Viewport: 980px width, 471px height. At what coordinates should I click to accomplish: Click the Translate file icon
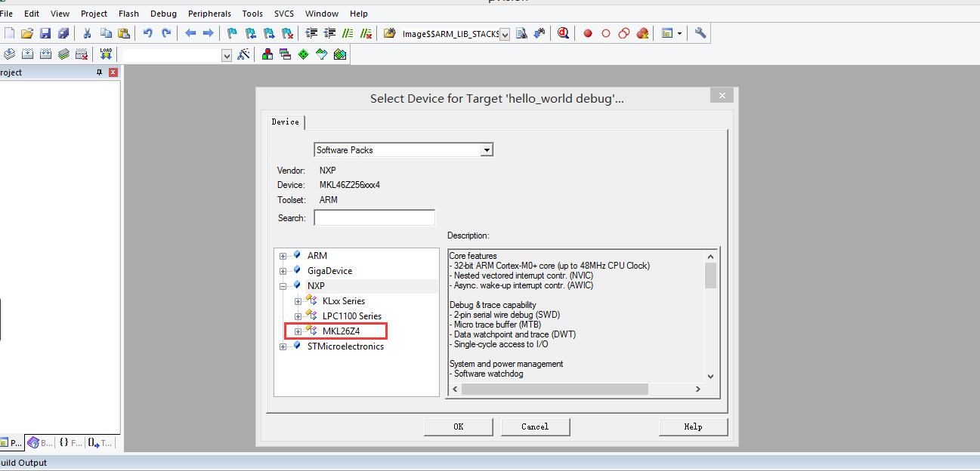pos(9,54)
